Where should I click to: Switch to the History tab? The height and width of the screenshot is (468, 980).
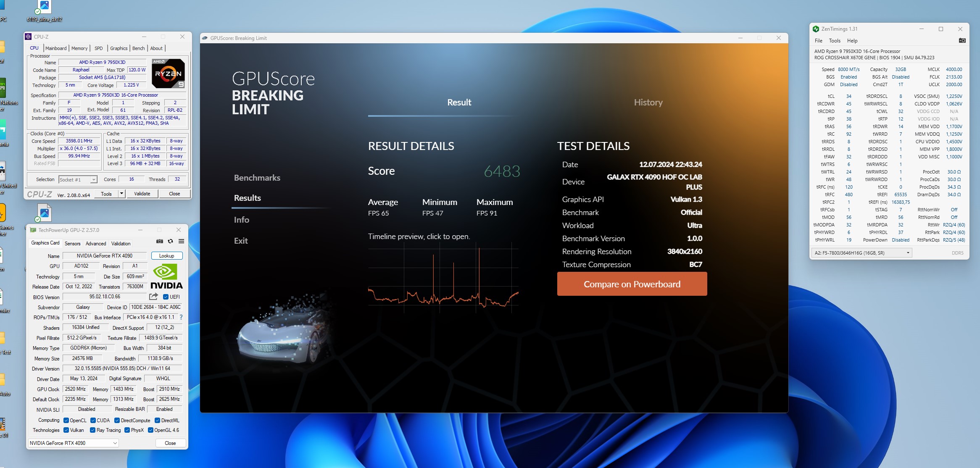click(x=648, y=103)
